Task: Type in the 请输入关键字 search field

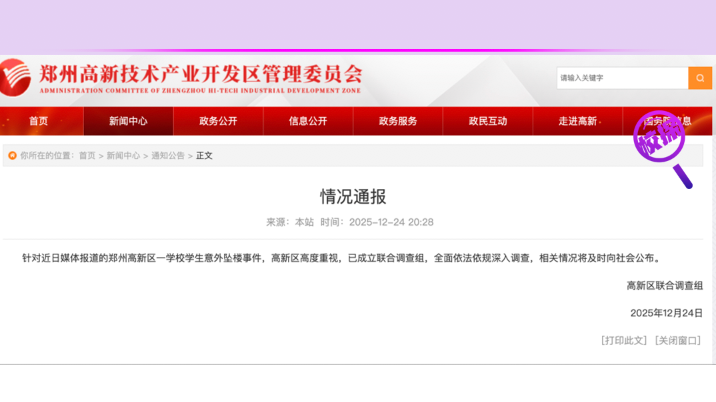Action: point(621,78)
